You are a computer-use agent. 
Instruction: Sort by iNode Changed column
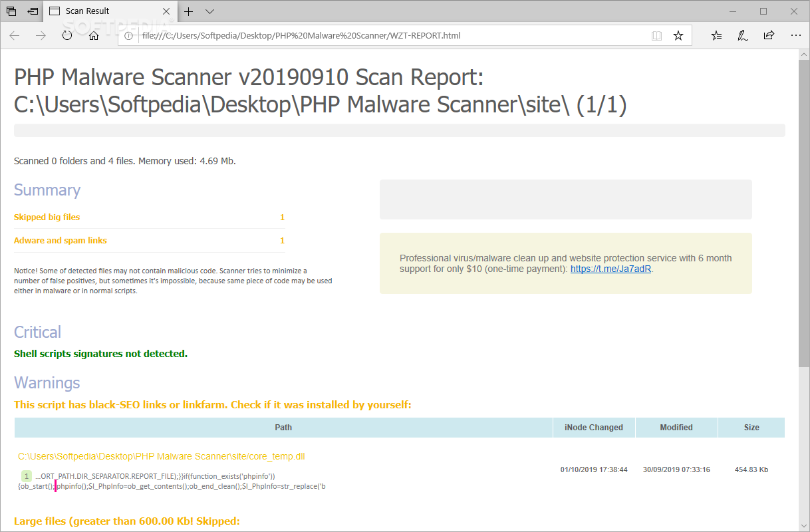(x=594, y=428)
